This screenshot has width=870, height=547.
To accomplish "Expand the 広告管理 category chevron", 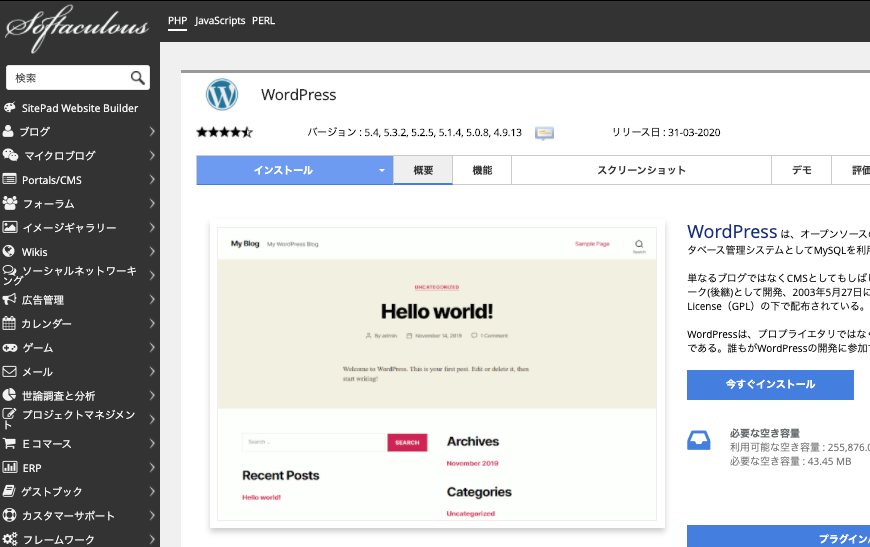I will pos(151,300).
